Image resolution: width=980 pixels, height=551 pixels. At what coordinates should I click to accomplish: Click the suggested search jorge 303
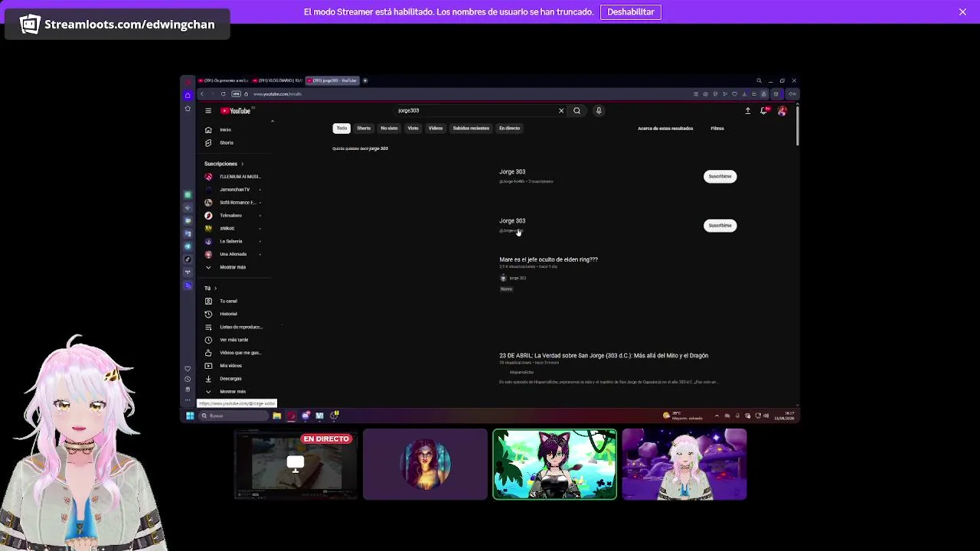tap(378, 148)
